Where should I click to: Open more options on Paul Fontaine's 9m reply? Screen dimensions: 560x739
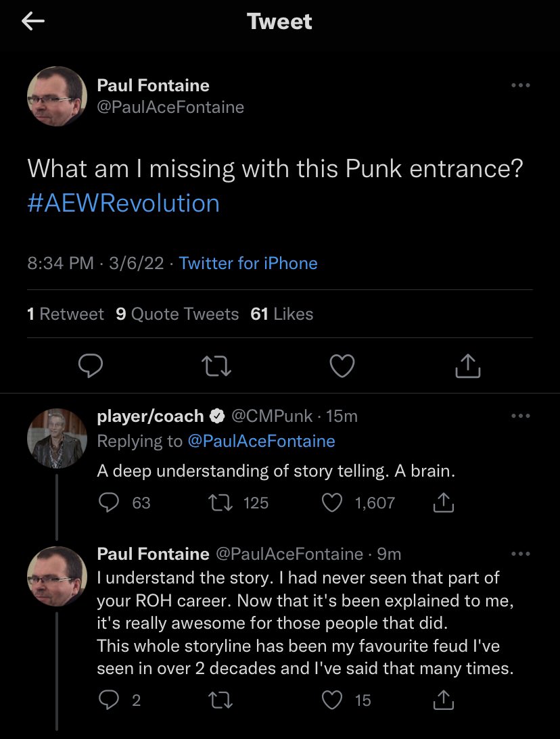coord(520,554)
